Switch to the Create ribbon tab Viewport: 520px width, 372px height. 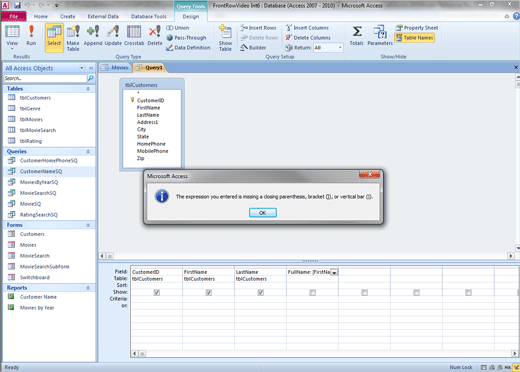[x=68, y=16]
